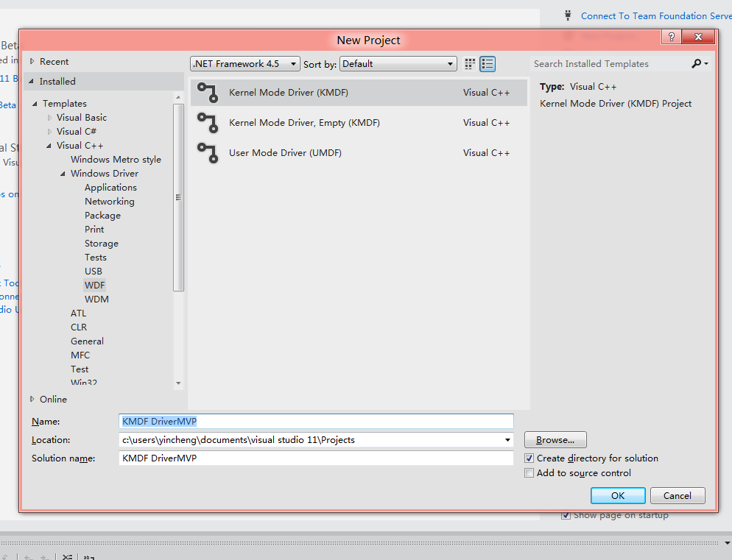Image resolution: width=732 pixels, height=560 pixels.
Task: Open the search options magnifier icon
Action: pos(694,63)
